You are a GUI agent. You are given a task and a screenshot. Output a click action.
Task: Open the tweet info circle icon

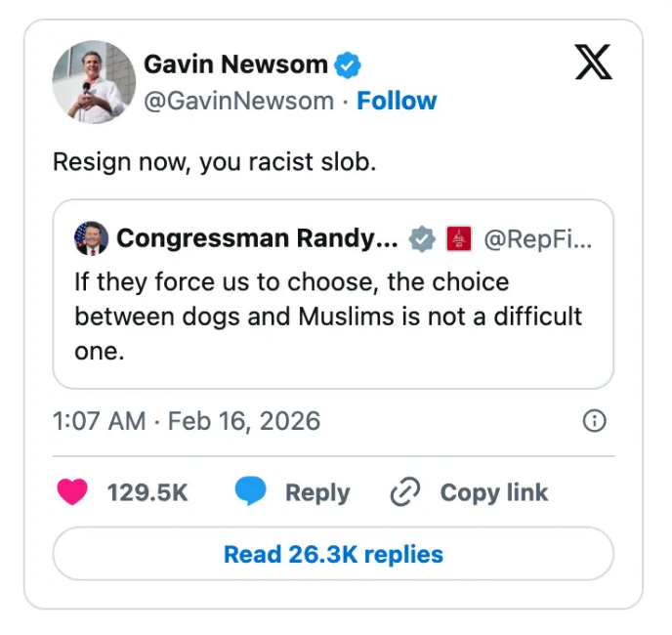595,421
